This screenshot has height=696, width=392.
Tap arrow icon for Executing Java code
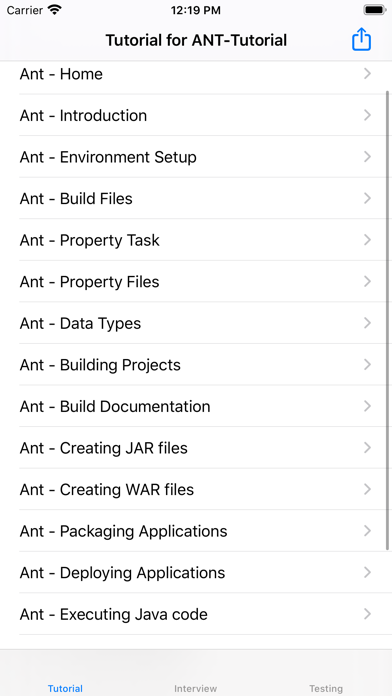(367, 614)
